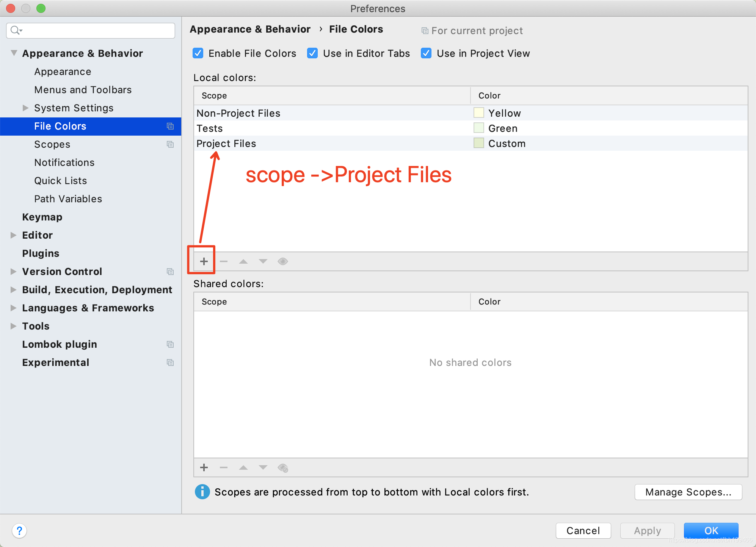Click the shared colors move up arrow
The width and height of the screenshot is (756, 547).
pyautogui.click(x=242, y=468)
